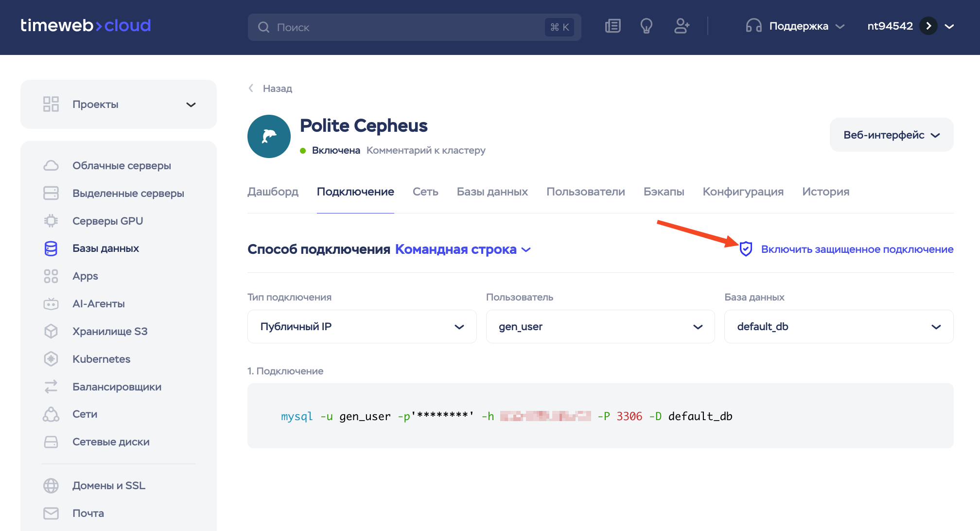This screenshot has width=980, height=531.
Task: Open the Публичный IP connection type select
Action: click(362, 327)
